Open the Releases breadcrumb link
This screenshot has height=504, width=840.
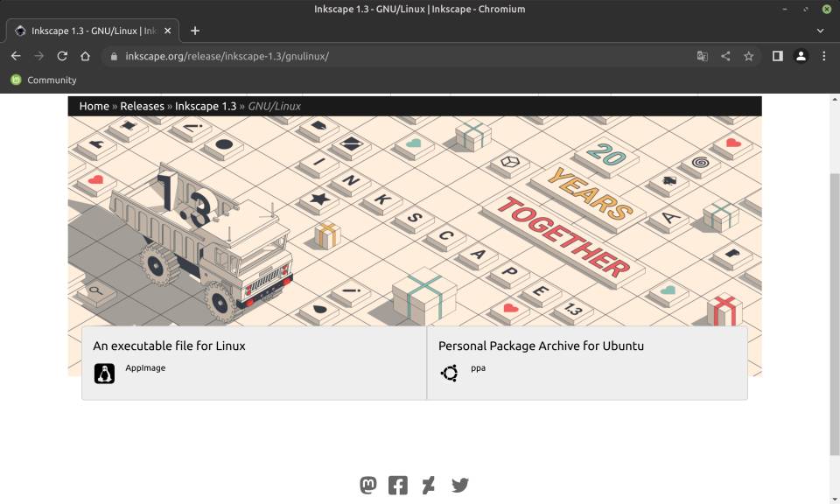(142, 106)
